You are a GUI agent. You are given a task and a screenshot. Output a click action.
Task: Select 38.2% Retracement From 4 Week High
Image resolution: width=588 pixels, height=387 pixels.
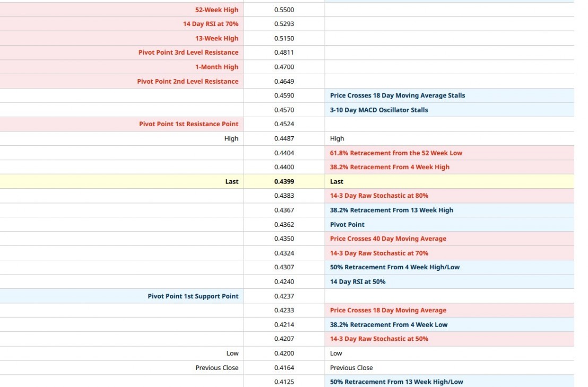(390, 167)
